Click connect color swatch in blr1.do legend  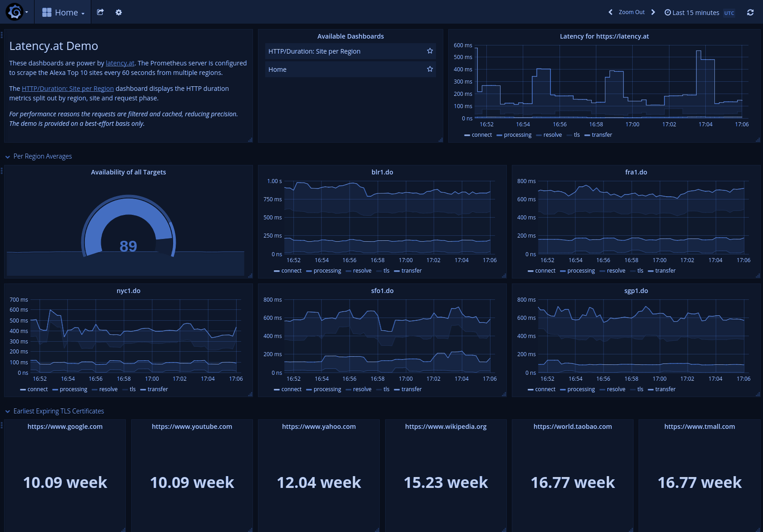pos(277,271)
